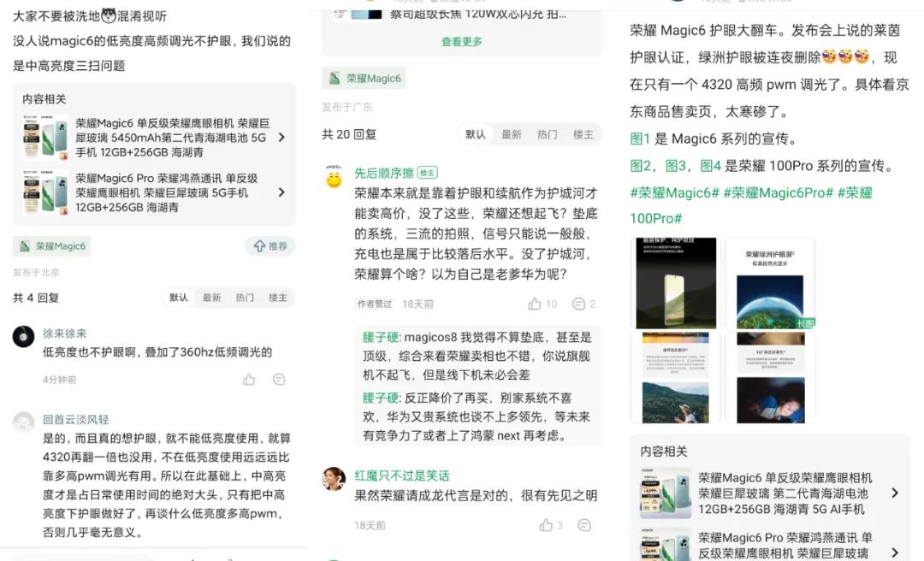The image size is (924, 561).
Task: Expand the Magic6 Pro product in left panel
Action: point(281,192)
